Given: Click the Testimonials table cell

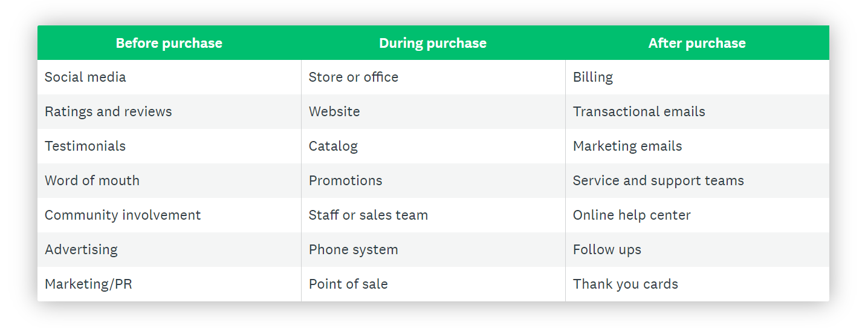Looking at the screenshot, I should click(85, 146).
